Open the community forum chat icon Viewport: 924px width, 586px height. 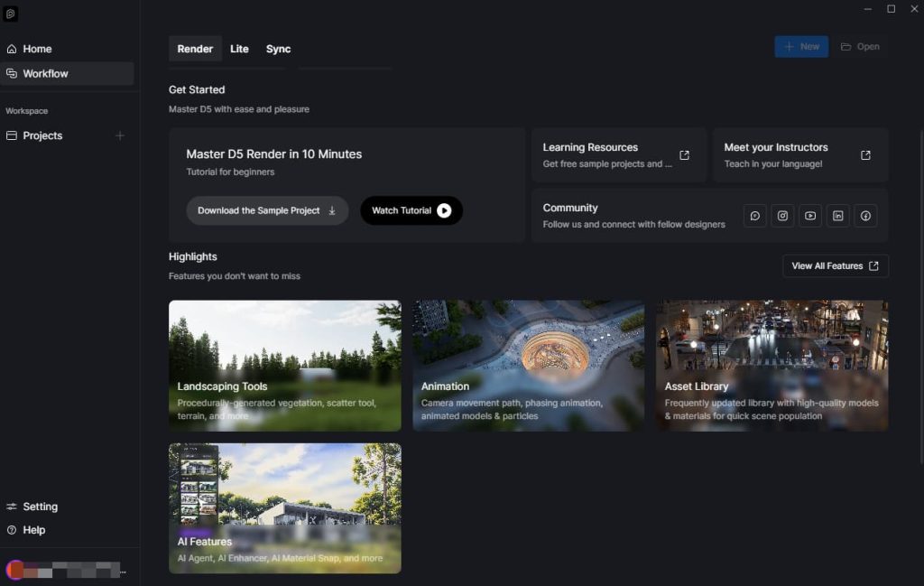755,216
